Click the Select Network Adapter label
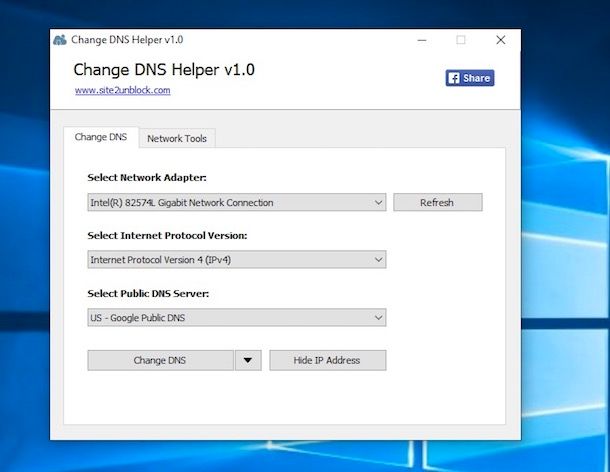 pyautogui.click(x=147, y=177)
